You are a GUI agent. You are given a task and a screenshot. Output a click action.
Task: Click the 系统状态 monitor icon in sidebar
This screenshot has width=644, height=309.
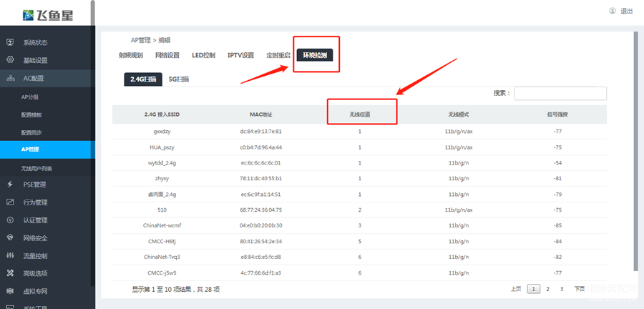click(x=11, y=42)
